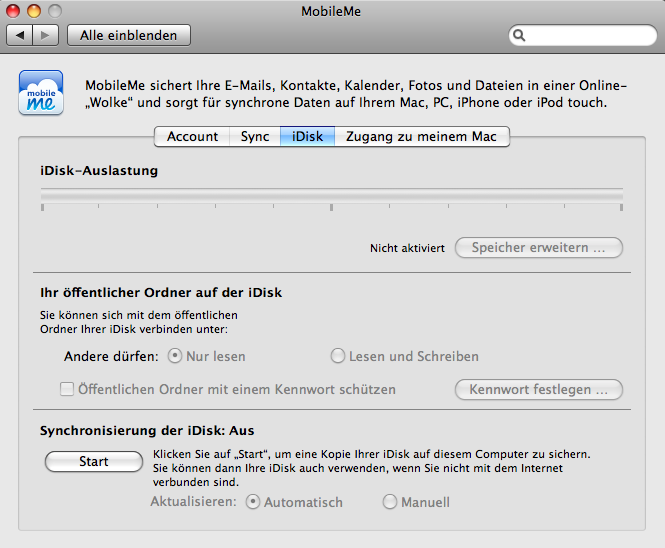Click the search magnifying glass icon
Image resolution: width=665 pixels, height=548 pixels.
520,35
